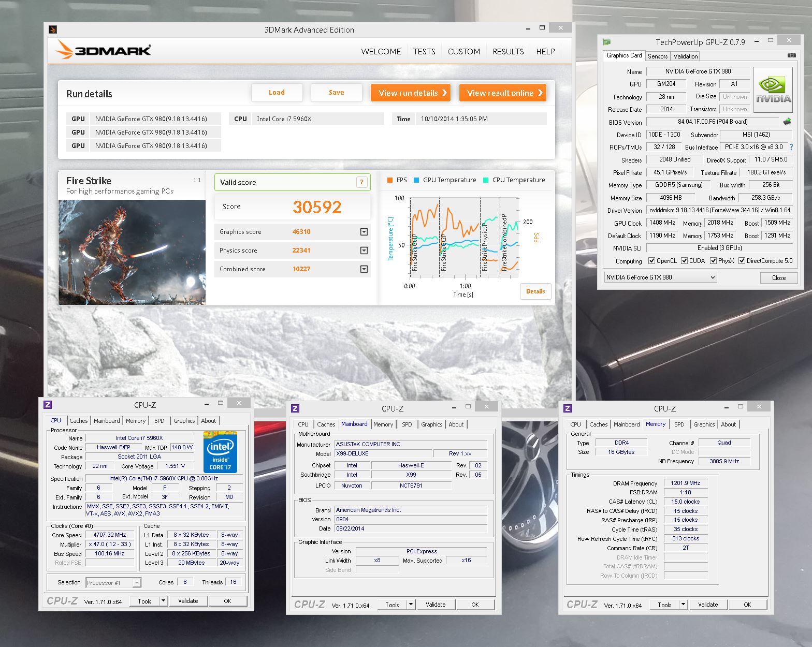This screenshot has width=812, height=647.
Task: Open the Caches tab in the CPU-Z CPU window
Action: 79,421
